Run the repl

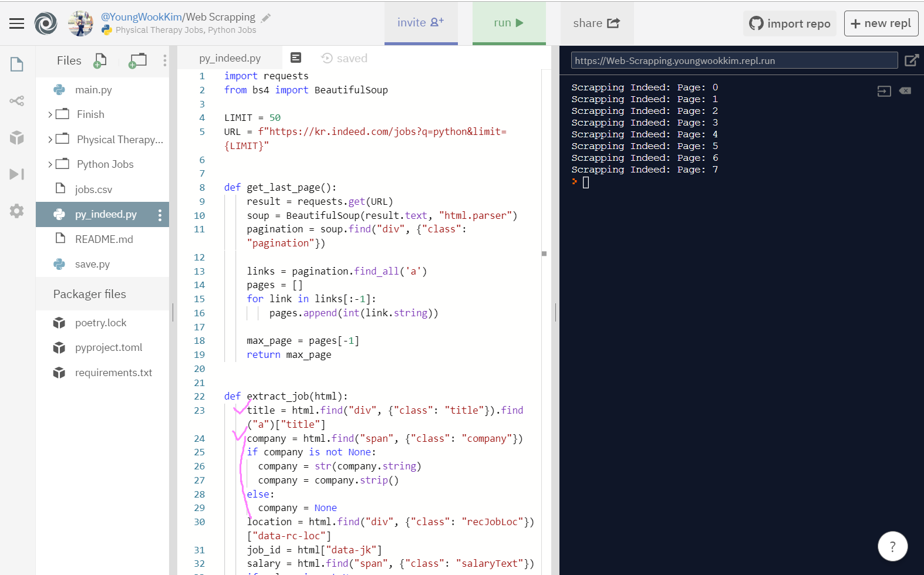[509, 23]
